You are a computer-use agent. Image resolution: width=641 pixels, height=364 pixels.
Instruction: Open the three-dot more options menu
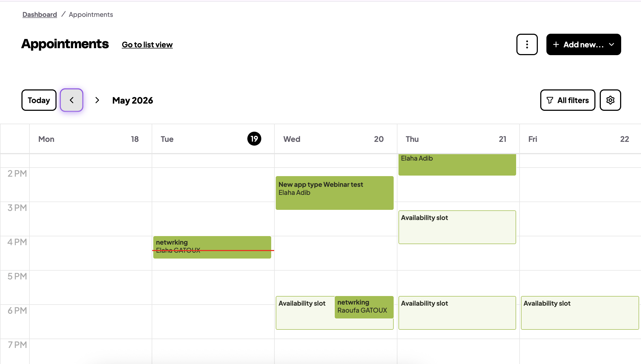point(527,44)
